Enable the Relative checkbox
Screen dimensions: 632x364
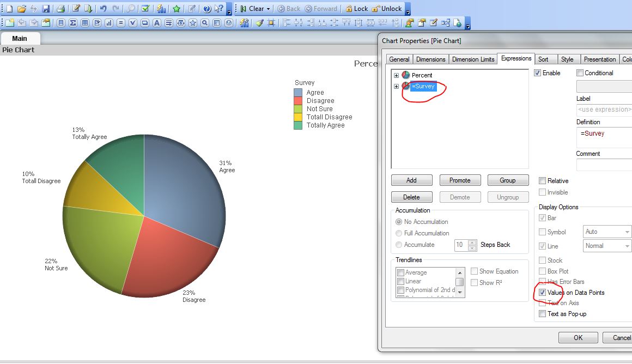(543, 180)
